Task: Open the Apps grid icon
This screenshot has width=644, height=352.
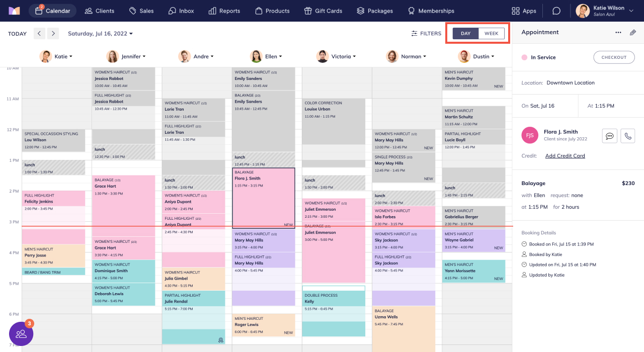Action: (515, 11)
